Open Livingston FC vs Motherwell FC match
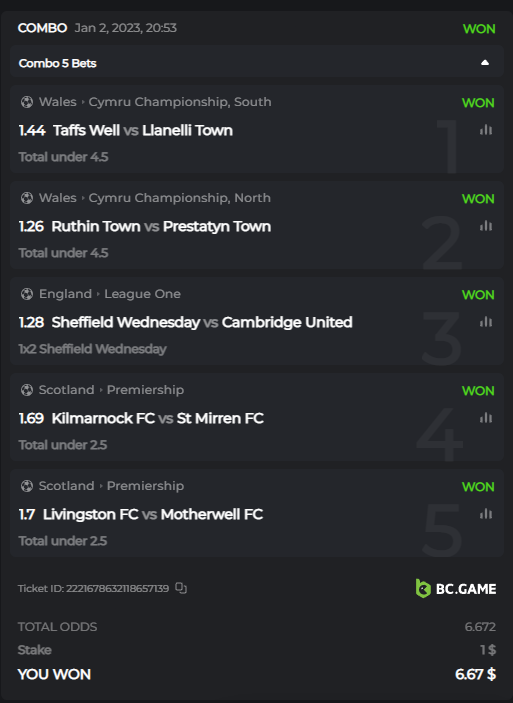Viewport: 513px width, 703px height. (x=152, y=514)
